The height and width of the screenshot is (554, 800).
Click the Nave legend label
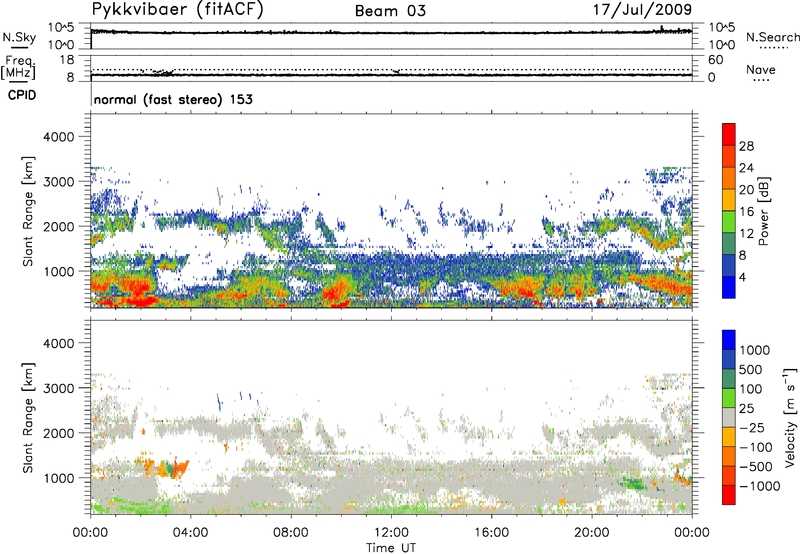(x=761, y=69)
